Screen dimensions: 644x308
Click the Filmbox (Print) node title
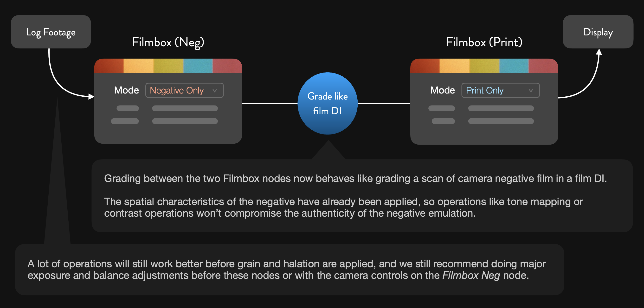pos(484,42)
